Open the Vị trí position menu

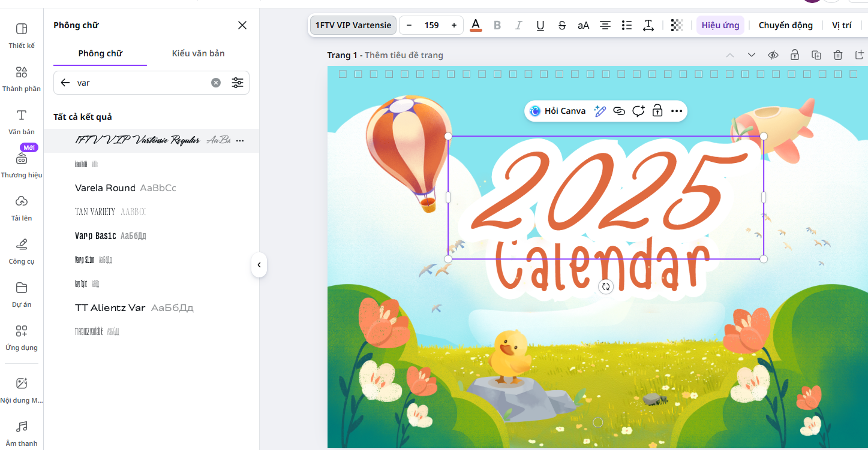pos(842,25)
